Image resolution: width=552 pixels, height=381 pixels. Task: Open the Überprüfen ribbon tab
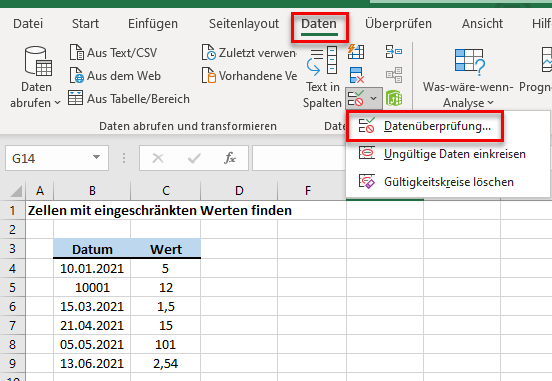click(398, 24)
